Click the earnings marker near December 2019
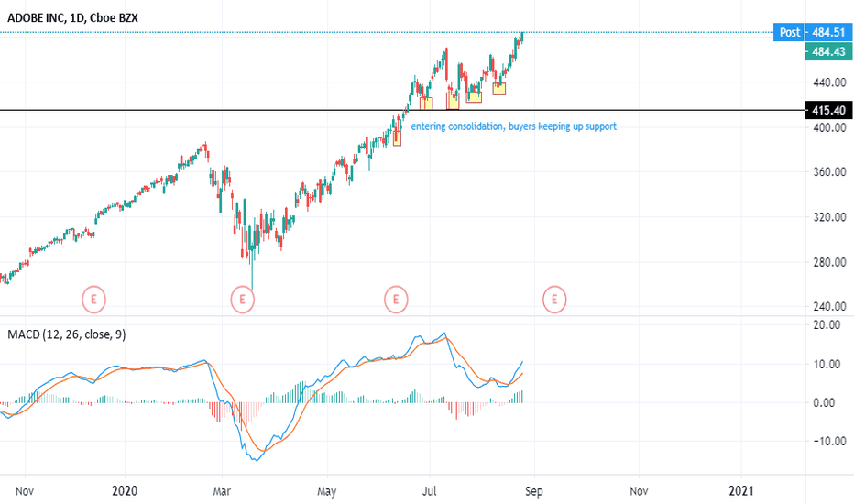 tap(93, 299)
